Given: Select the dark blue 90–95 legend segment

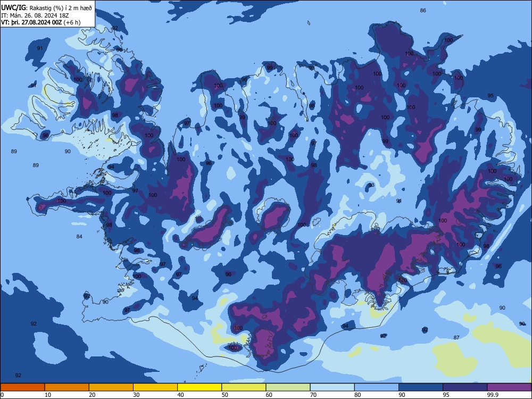Looking at the screenshot, I should [421, 387].
